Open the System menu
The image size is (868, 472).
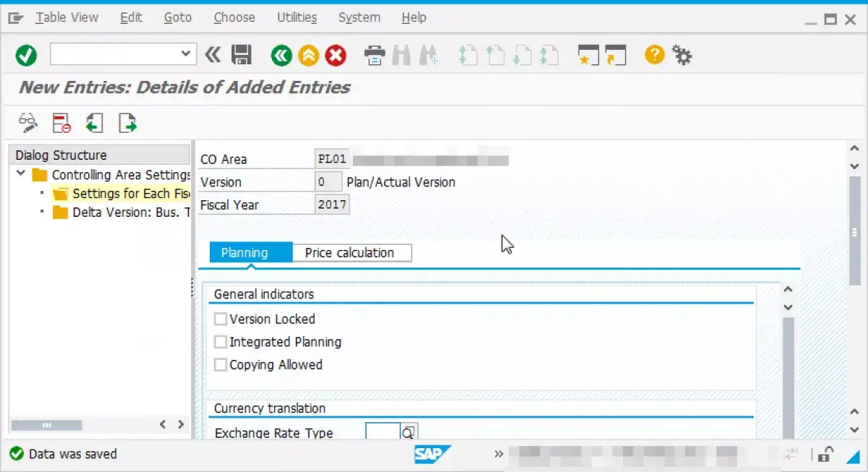pyautogui.click(x=359, y=17)
